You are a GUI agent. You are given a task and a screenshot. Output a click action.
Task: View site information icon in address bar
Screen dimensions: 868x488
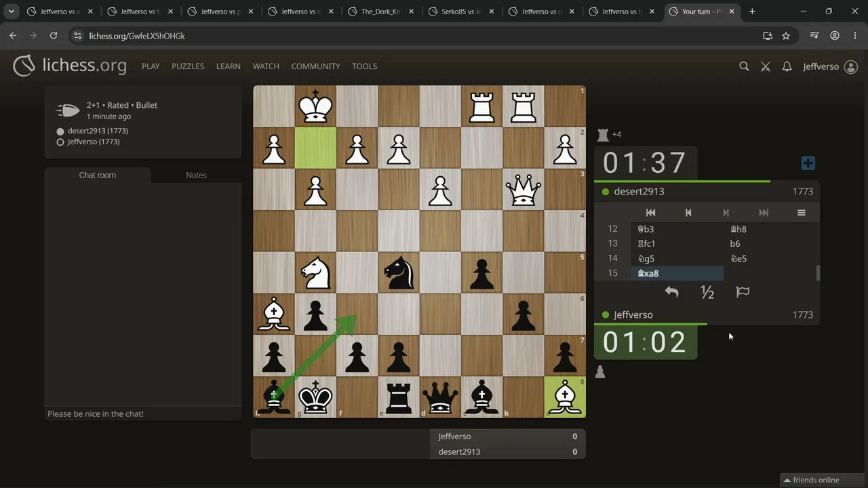(77, 36)
